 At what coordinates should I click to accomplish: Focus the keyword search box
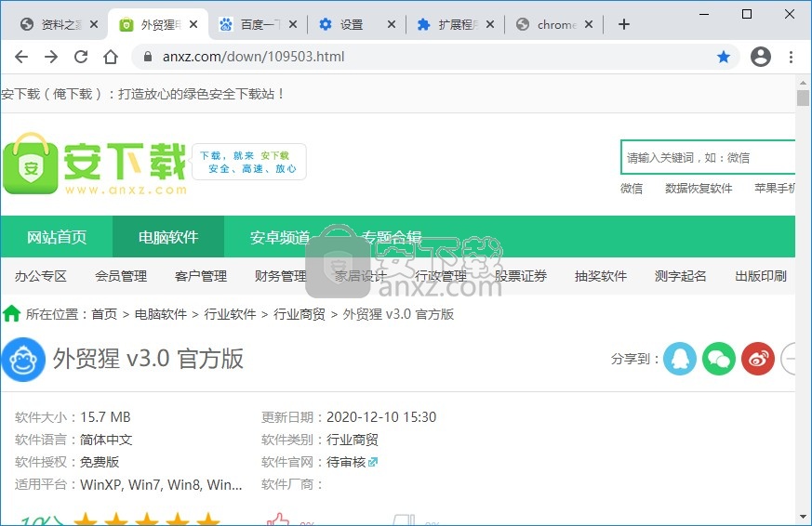click(x=708, y=157)
